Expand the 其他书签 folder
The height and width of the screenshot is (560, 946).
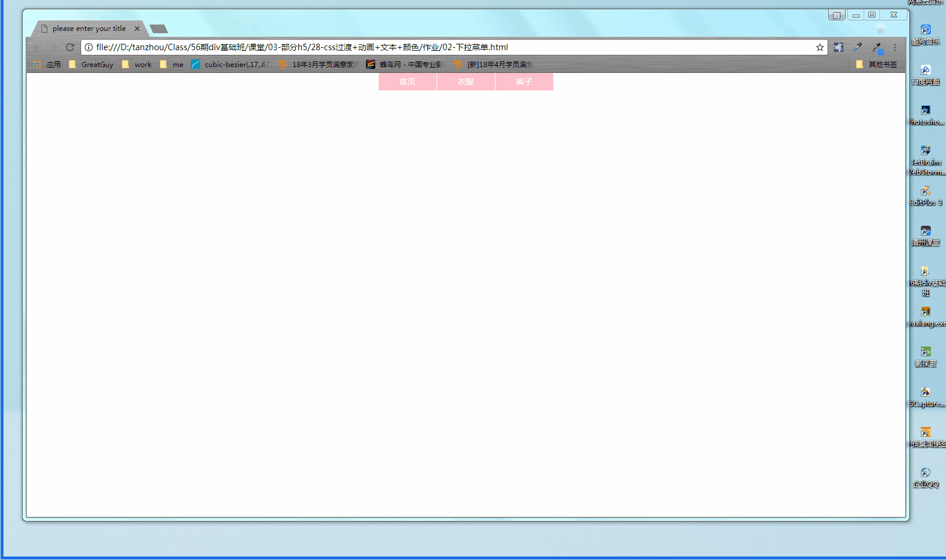click(877, 65)
